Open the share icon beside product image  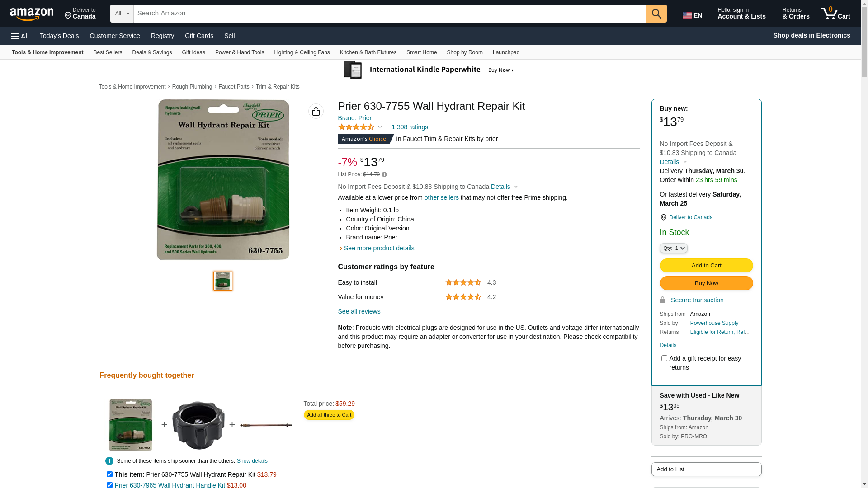pos(316,111)
